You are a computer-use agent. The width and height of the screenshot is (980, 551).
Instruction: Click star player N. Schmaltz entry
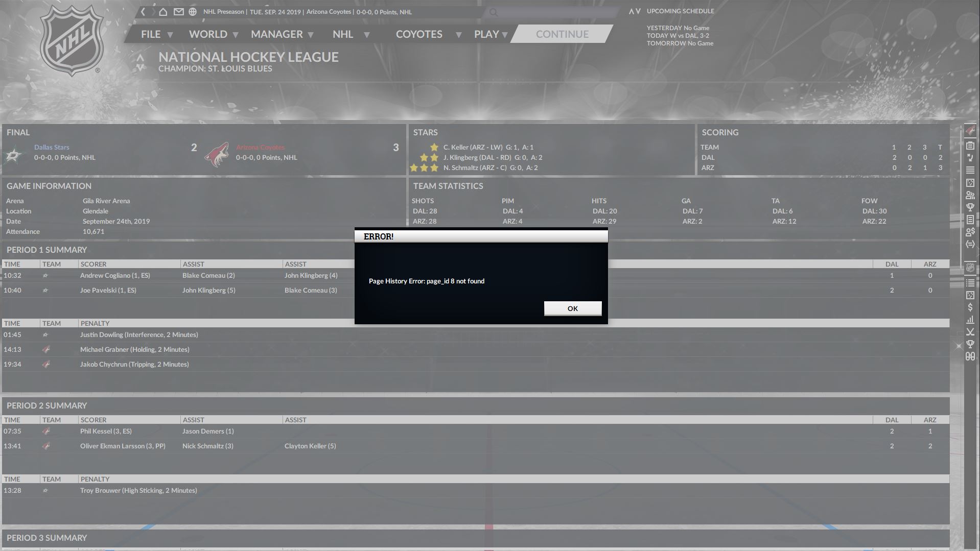(491, 167)
